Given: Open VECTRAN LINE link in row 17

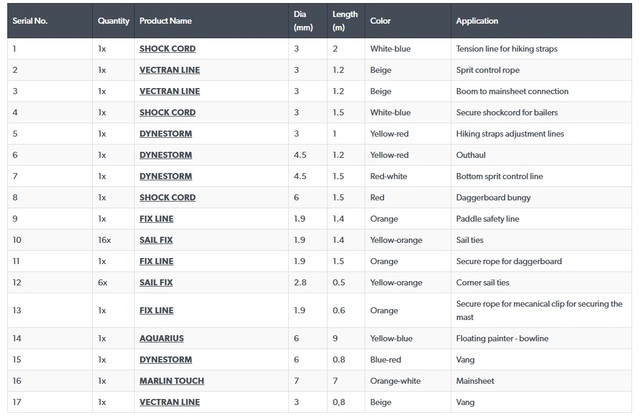Looking at the screenshot, I should coord(169,401).
